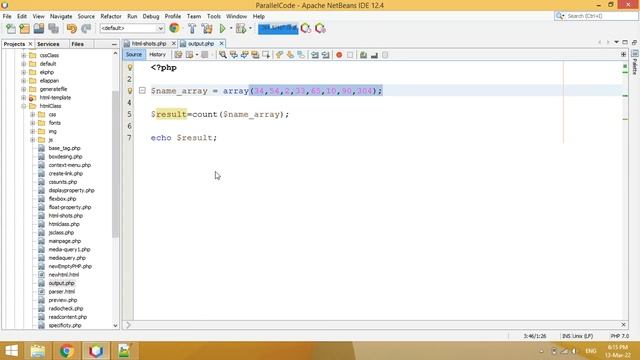The width and height of the screenshot is (640, 360).
Task: Select parser.html in project tree
Action: coord(61,291)
